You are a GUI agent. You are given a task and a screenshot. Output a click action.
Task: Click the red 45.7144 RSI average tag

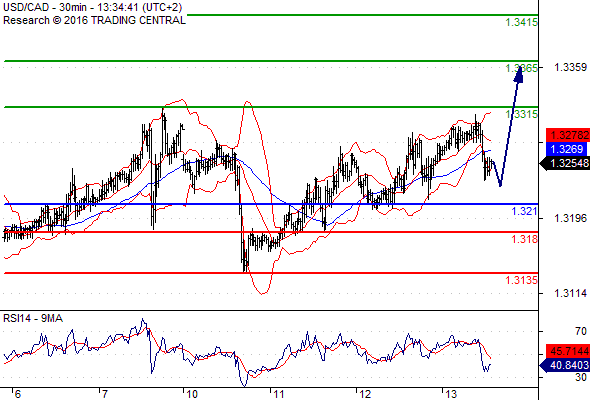pos(568,351)
